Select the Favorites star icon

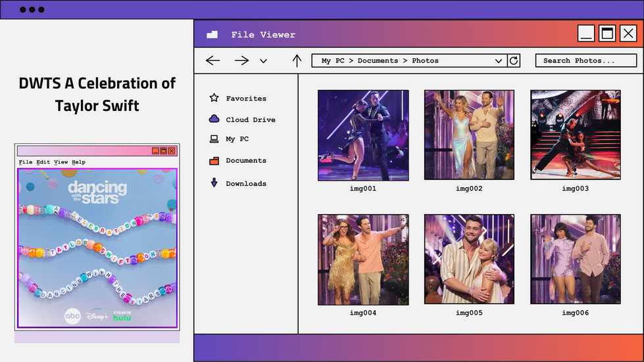point(214,98)
